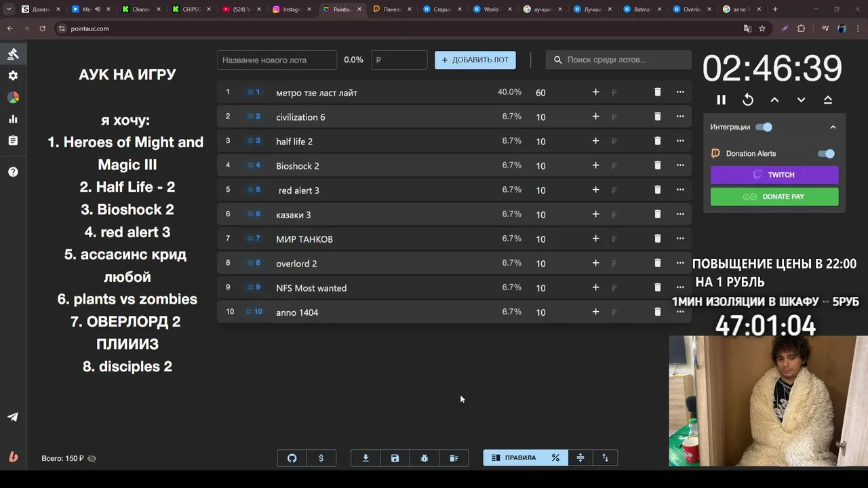The height and width of the screenshot is (488, 868).
Task: Switch to the Batman browser tab
Action: coord(641,9)
